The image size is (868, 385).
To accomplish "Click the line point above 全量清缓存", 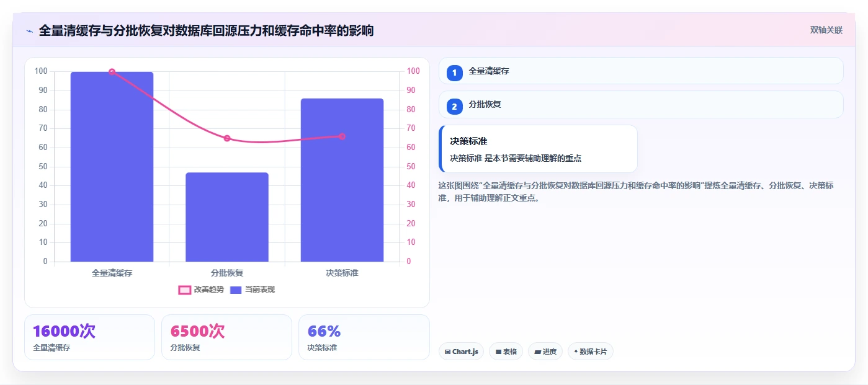I will click(x=112, y=72).
